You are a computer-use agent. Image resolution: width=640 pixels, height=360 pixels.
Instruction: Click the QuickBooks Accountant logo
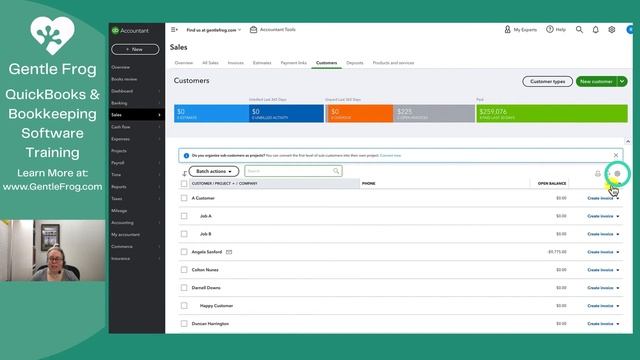coord(130,31)
